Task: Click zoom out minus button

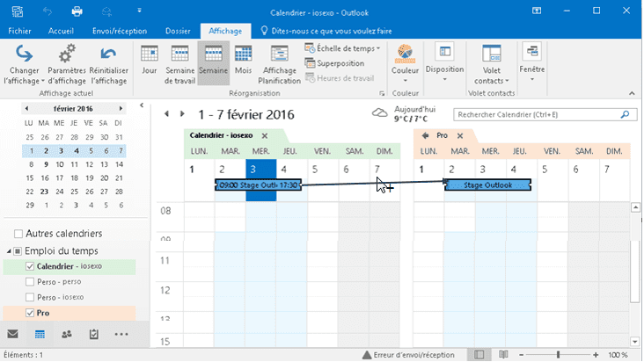Action: point(521,355)
